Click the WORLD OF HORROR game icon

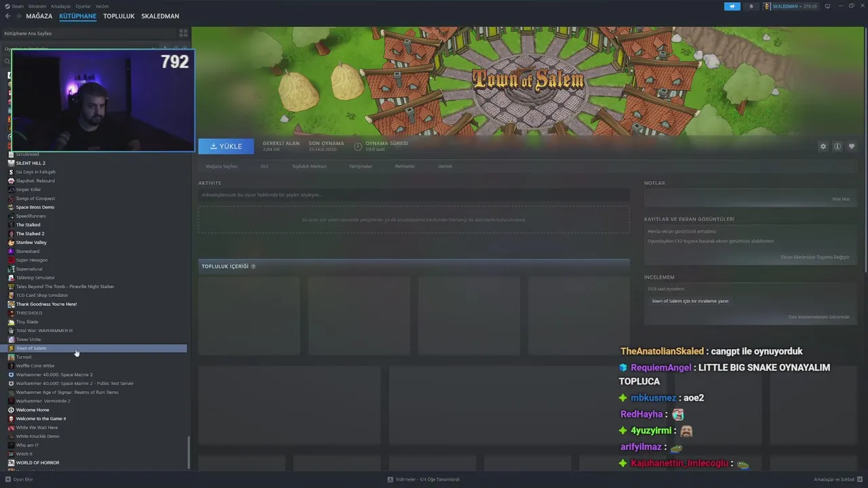point(11,463)
